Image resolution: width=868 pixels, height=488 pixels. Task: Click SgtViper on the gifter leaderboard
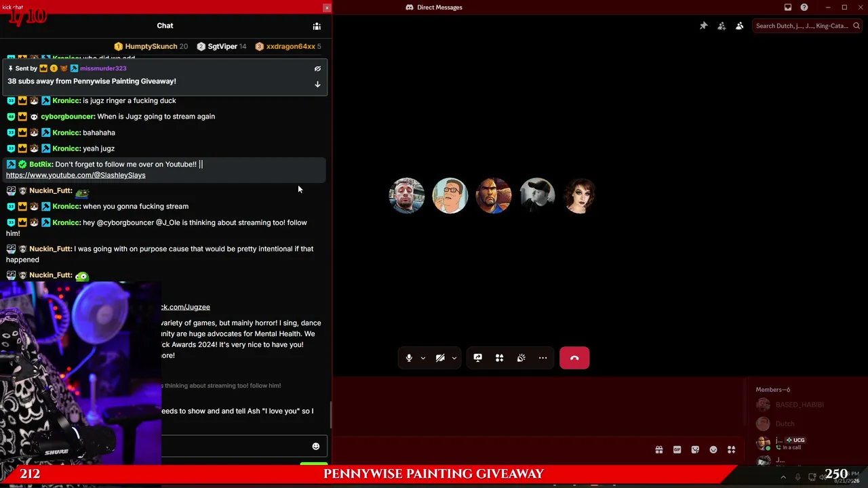(x=222, y=46)
